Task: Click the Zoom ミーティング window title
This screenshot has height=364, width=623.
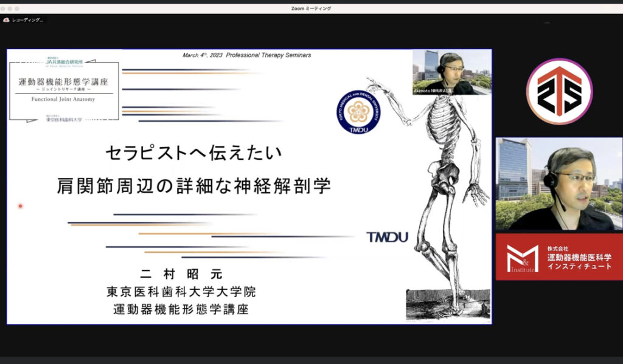Action: point(311,9)
